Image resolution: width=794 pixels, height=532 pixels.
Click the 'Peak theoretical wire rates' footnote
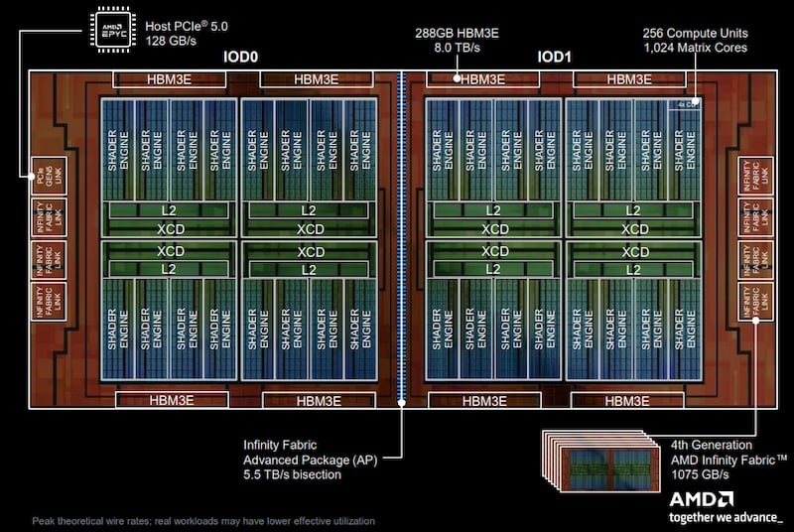[x=203, y=521]
